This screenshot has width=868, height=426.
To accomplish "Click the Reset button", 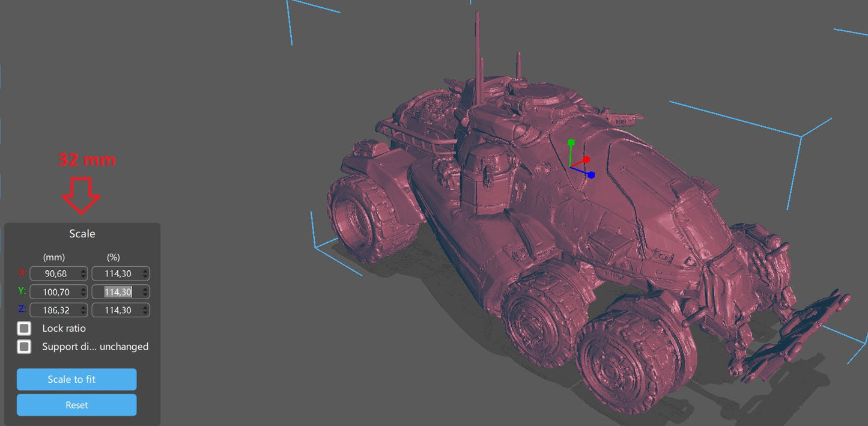I will click(76, 405).
